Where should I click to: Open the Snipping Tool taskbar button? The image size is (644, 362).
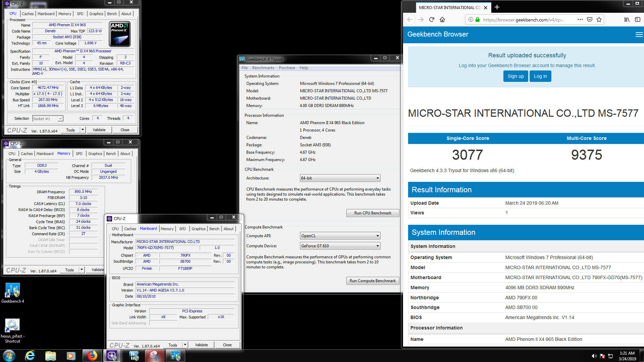click(x=155, y=356)
